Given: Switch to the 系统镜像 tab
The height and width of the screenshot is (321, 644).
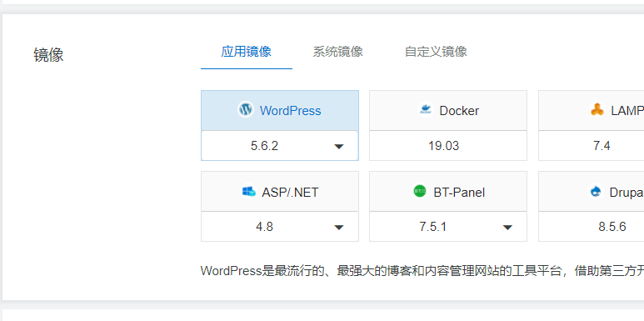Looking at the screenshot, I should (x=337, y=52).
